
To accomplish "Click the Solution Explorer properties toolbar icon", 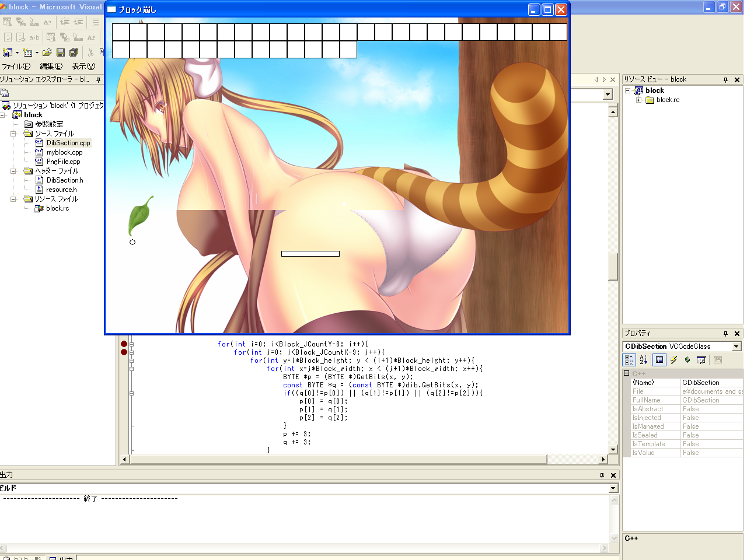I will point(5,93).
